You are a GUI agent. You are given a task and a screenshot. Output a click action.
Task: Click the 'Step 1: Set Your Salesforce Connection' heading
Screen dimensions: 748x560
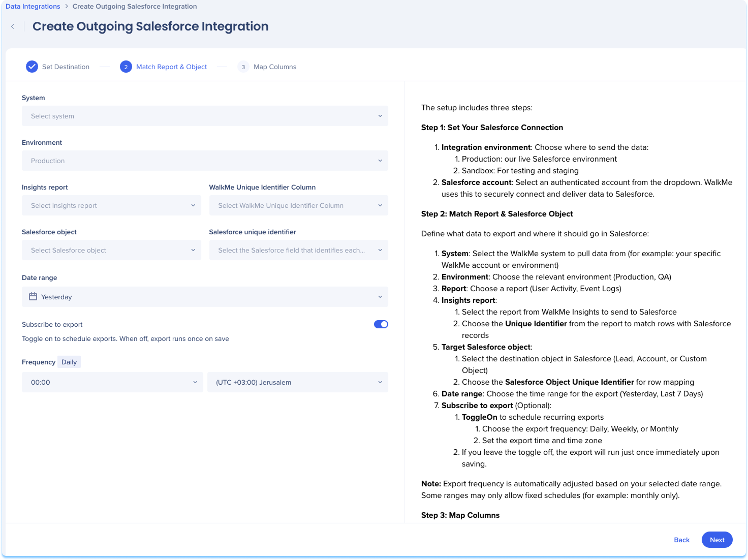[492, 128]
